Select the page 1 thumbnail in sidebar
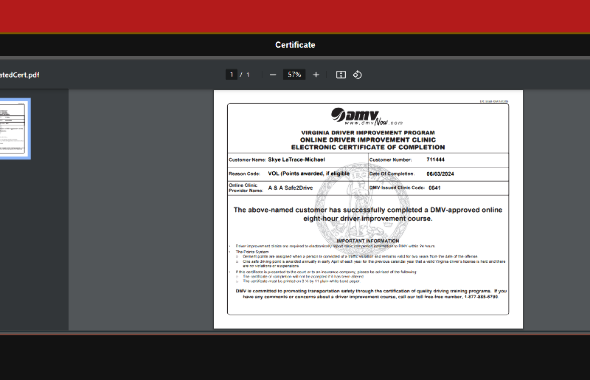Viewport: 590px width, 380px height. point(14,129)
